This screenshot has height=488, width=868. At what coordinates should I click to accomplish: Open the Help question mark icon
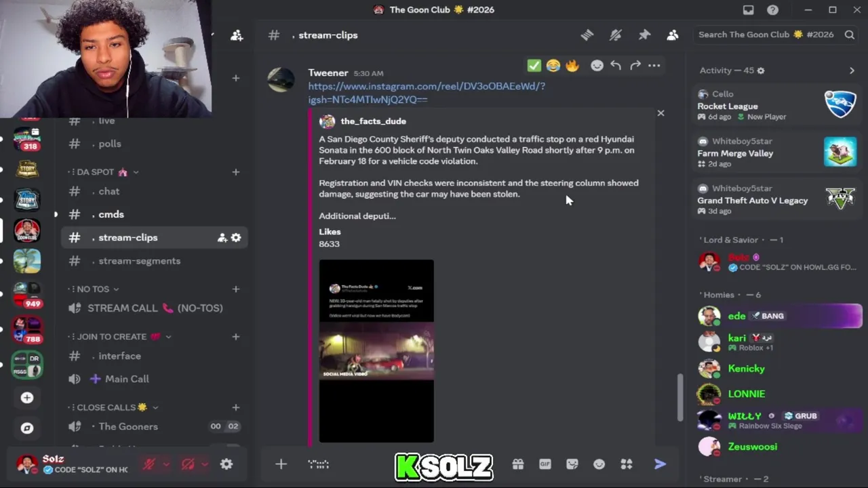[x=772, y=9]
